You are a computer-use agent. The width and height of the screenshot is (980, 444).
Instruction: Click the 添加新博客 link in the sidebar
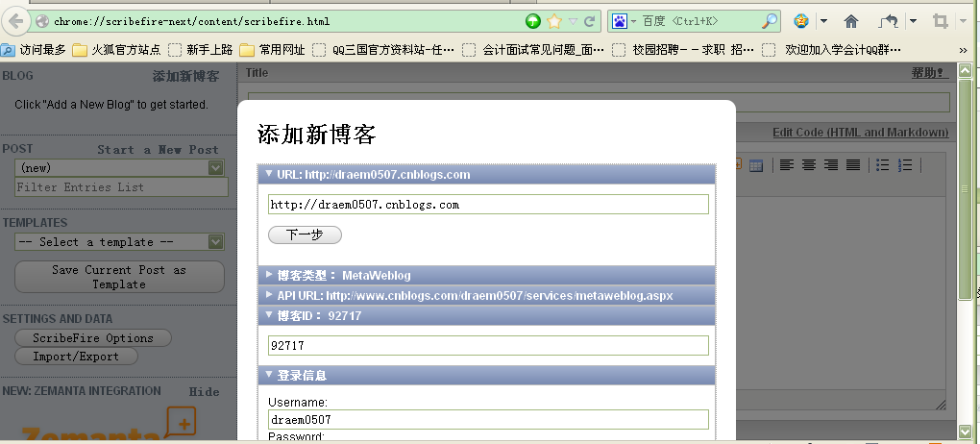point(185,77)
